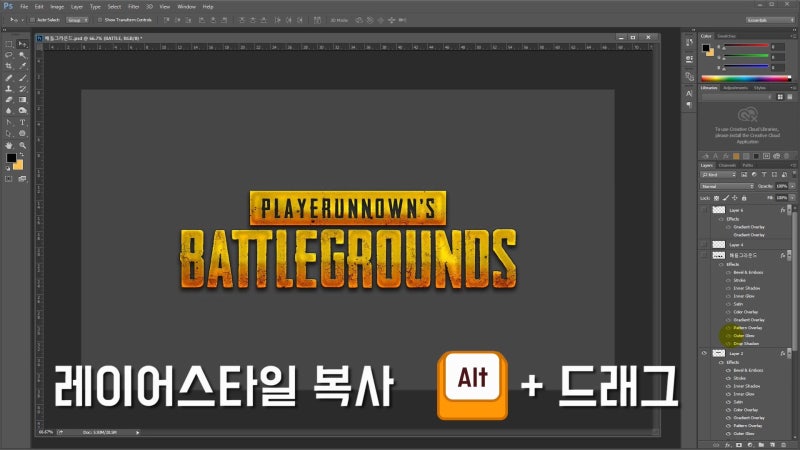The height and width of the screenshot is (450, 800).
Task: Toggle Pattern Overlay effect eye of 배틀그라운드 layer
Action: click(x=728, y=328)
